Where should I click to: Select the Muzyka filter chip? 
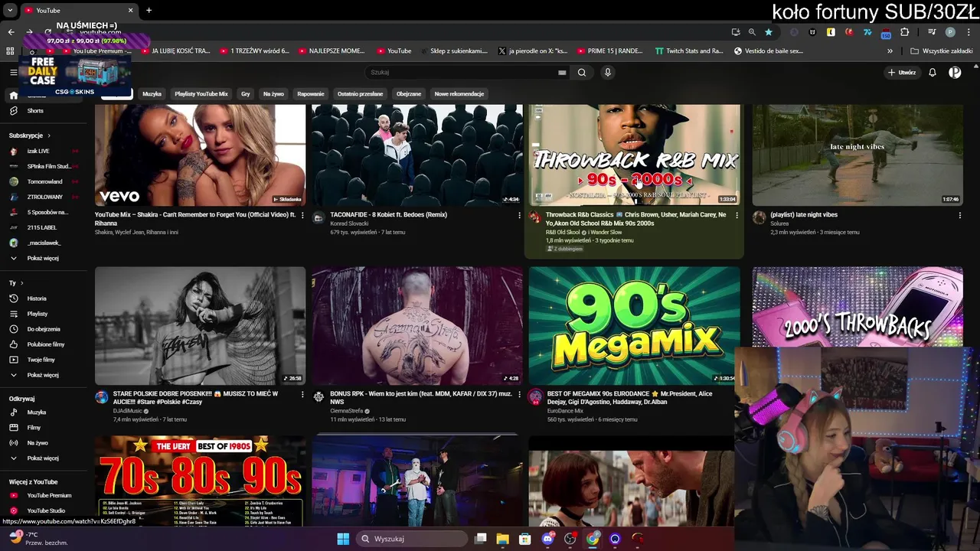152,94
